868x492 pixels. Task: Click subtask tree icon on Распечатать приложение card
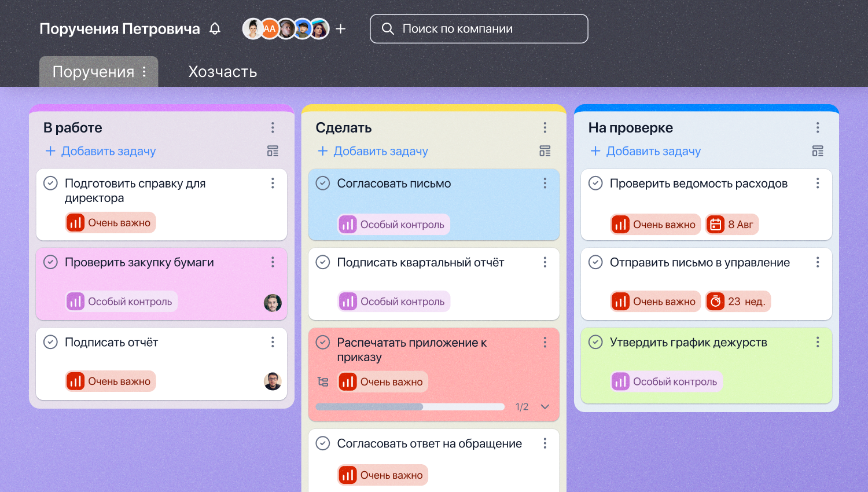click(323, 381)
